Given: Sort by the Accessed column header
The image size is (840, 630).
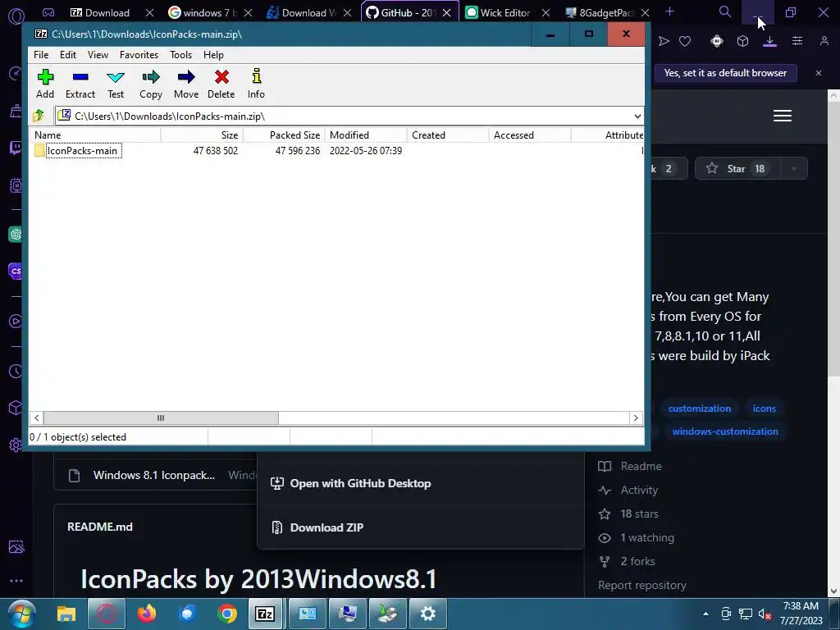Looking at the screenshot, I should point(530,135).
